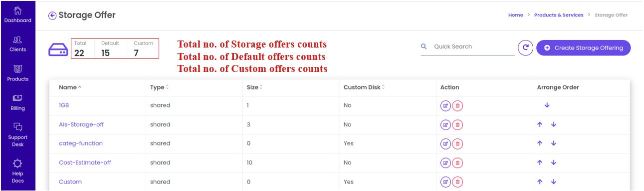Go to Clients in the sidebar
This screenshot has width=644, height=191.
pyautogui.click(x=17, y=44)
